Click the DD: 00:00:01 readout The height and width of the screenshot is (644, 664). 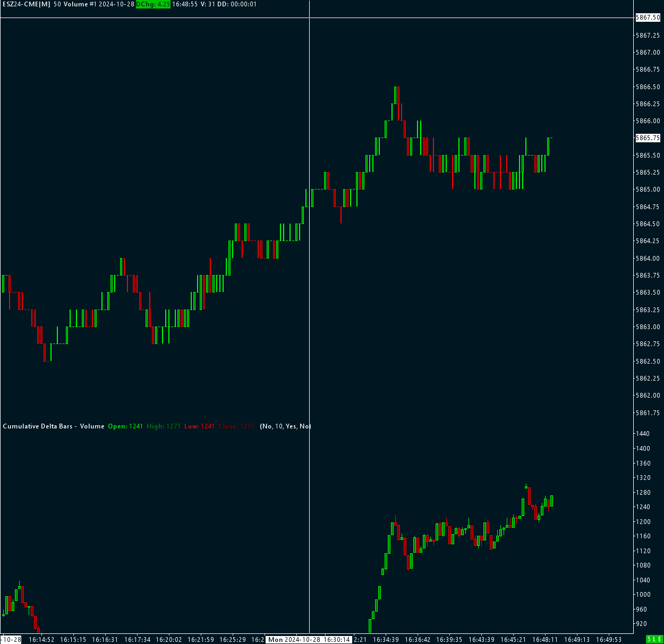click(237, 4)
